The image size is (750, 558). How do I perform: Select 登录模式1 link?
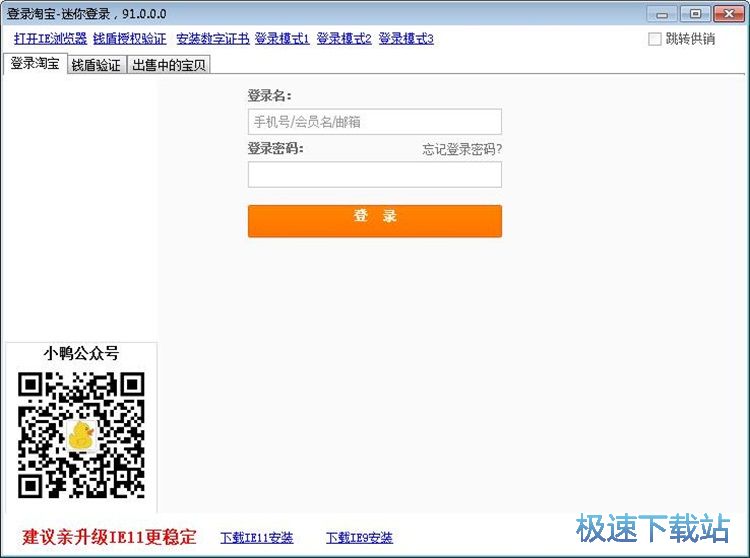pyautogui.click(x=282, y=39)
